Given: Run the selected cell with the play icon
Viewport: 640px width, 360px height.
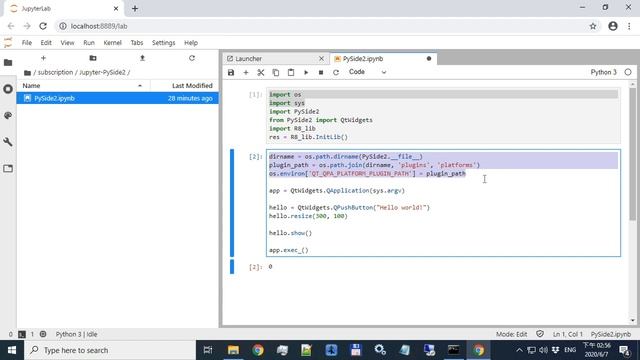Looking at the screenshot, I should [x=306, y=72].
